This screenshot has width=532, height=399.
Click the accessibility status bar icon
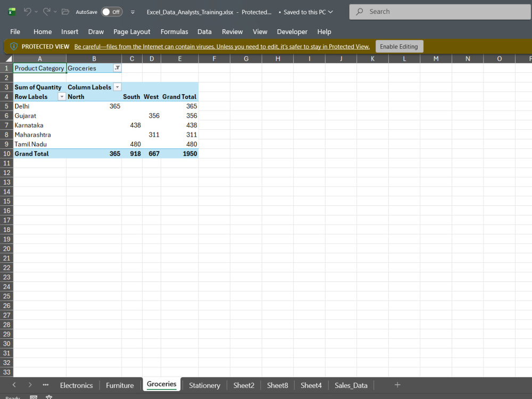tap(49, 397)
